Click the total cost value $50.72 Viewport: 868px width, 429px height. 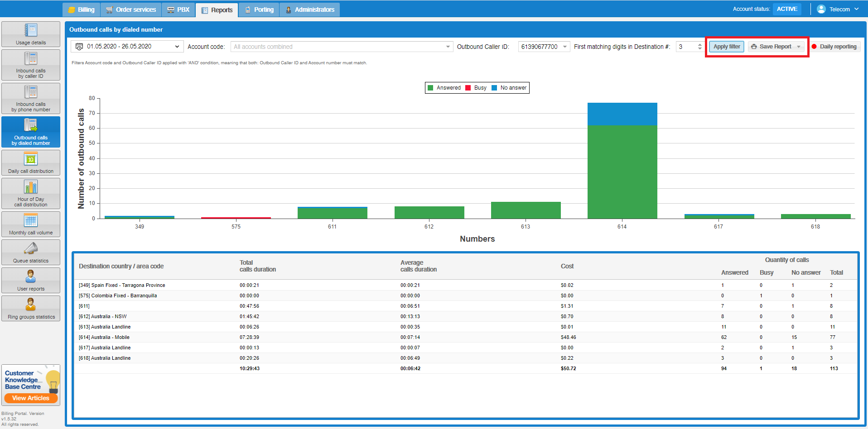pyautogui.click(x=568, y=368)
